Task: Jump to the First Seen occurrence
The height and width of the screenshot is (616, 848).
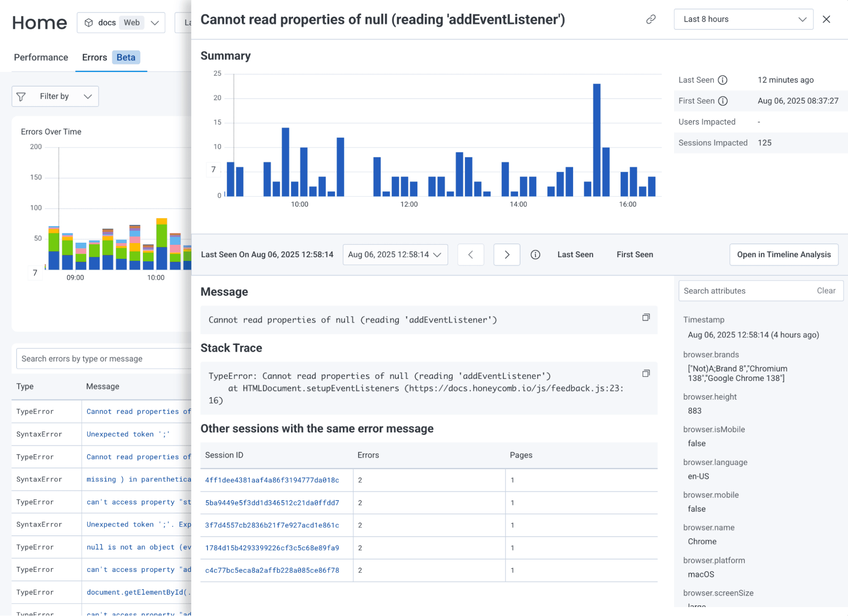Action: click(x=635, y=255)
